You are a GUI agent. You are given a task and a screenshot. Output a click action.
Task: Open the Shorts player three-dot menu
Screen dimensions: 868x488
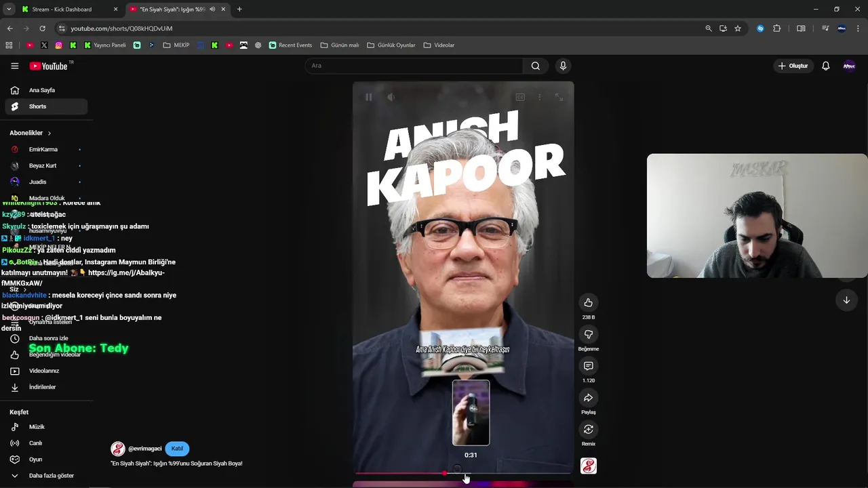540,97
